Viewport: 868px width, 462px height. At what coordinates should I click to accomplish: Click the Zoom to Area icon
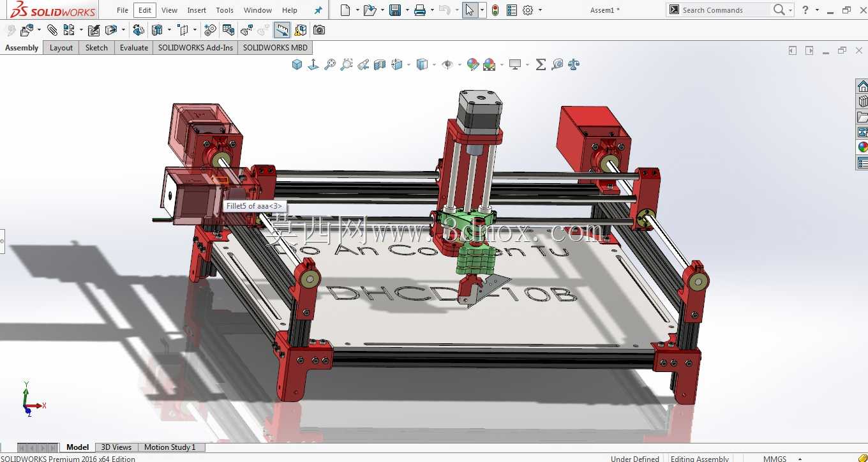[347, 64]
